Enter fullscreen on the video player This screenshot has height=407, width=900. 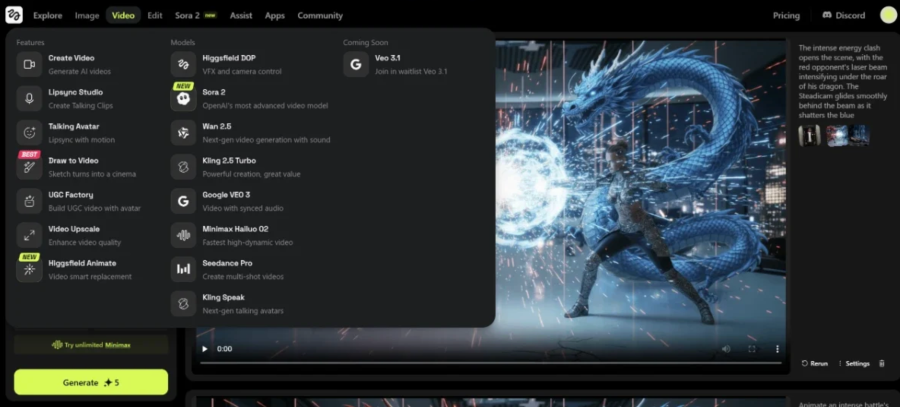752,348
